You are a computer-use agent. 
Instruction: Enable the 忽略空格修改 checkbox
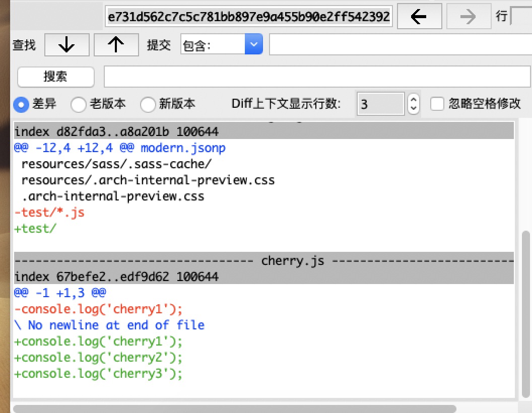[x=437, y=104]
